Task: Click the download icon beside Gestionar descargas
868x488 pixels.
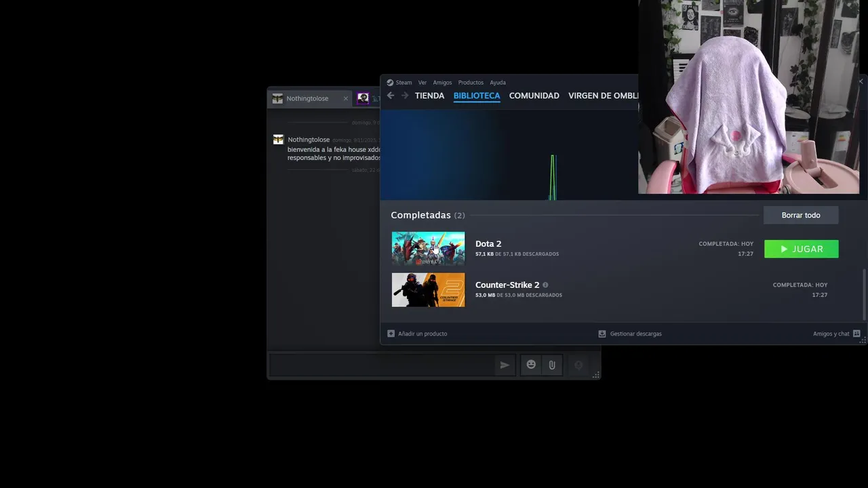Action: 602,333
